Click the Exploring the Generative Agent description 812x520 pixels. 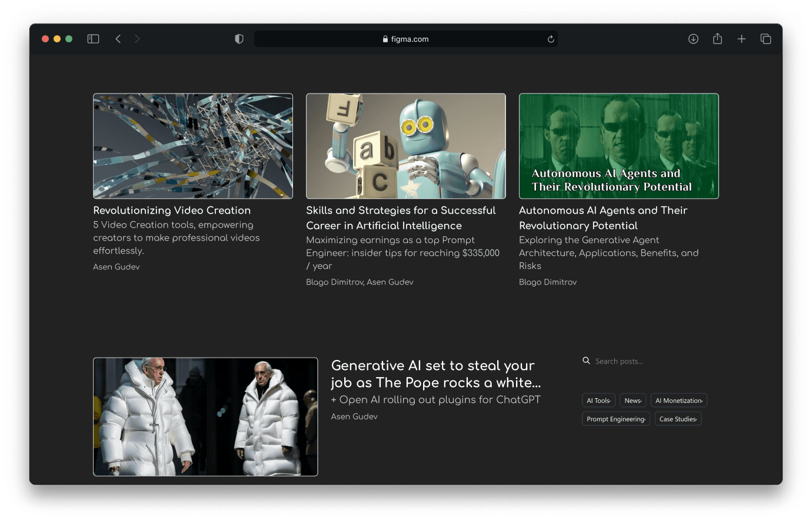click(609, 253)
